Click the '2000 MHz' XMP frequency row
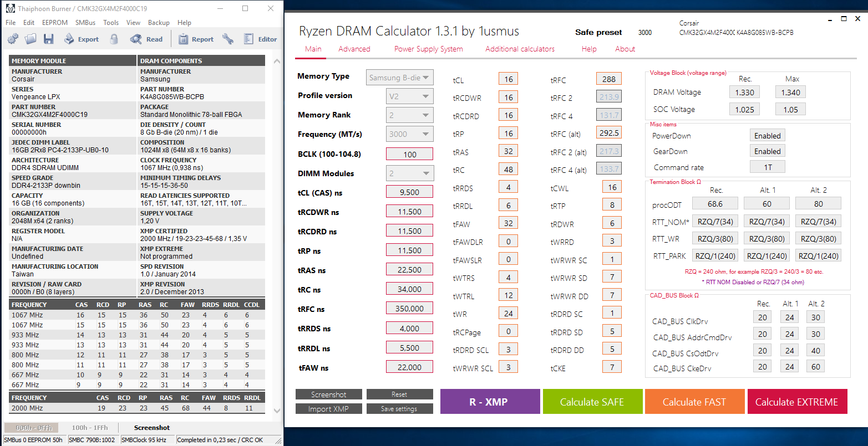 coord(137,408)
